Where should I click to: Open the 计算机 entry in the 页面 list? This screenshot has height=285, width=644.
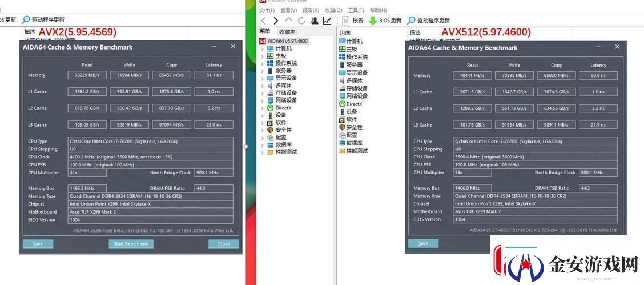351,42
